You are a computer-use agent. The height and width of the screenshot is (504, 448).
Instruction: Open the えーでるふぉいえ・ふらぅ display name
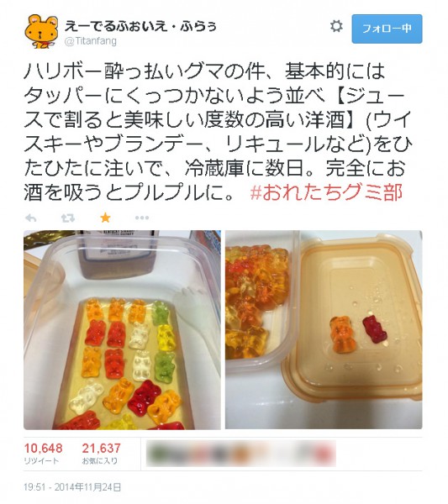coord(140,26)
